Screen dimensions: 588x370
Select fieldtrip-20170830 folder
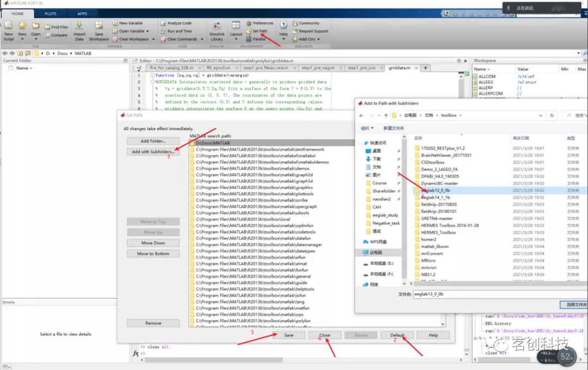(439, 204)
